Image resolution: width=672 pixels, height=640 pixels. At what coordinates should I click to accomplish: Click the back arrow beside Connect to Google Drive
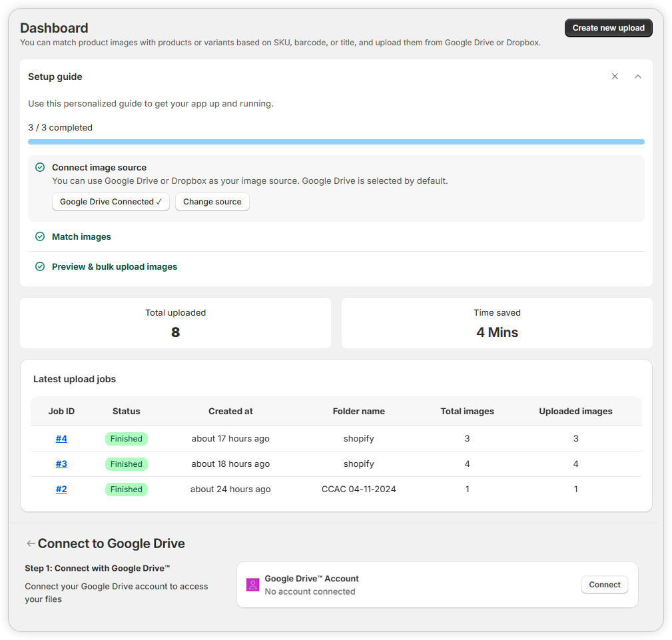(x=31, y=544)
